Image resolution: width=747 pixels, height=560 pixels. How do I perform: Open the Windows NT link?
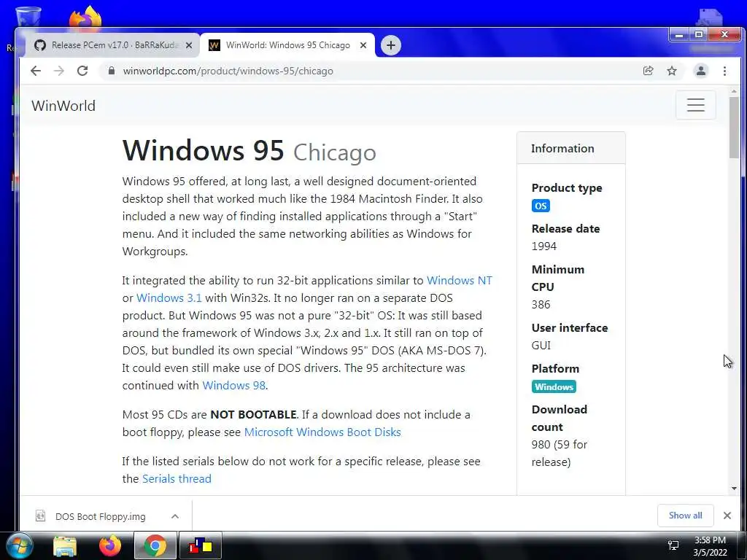(x=460, y=281)
